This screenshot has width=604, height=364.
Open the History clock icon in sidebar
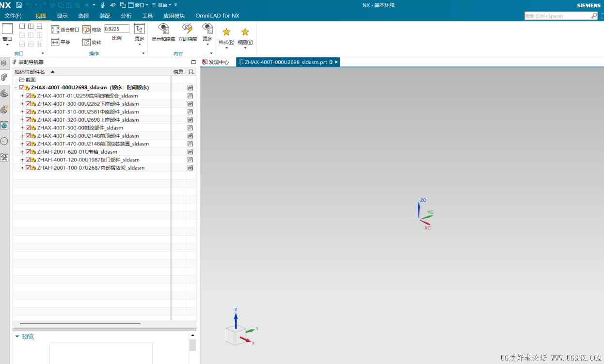pos(4,141)
